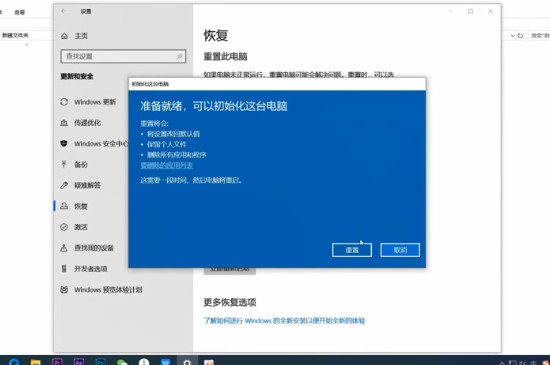This screenshot has height=365, width=550.
Task: Open the Windows 全新安装 learn-more link
Action: point(284,320)
